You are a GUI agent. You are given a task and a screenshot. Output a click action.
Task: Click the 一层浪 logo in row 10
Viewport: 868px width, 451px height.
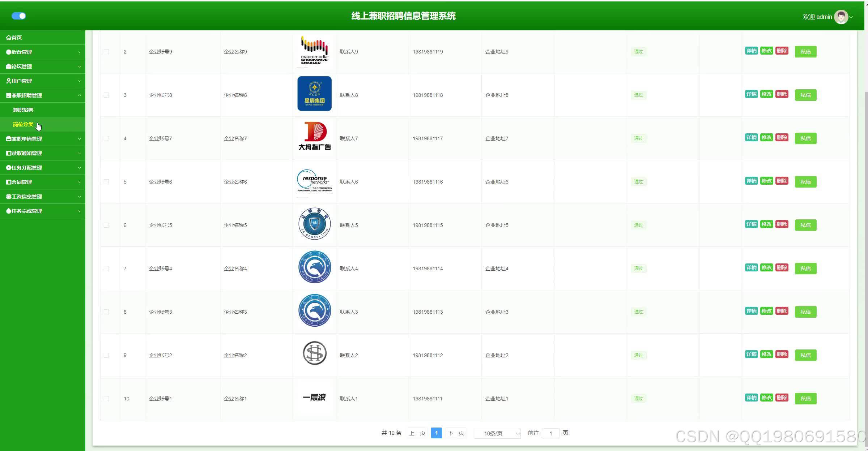(x=314, y=398)
